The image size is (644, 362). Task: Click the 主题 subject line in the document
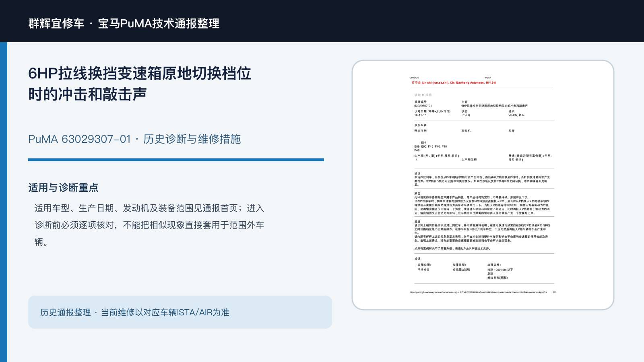(494, 106)
